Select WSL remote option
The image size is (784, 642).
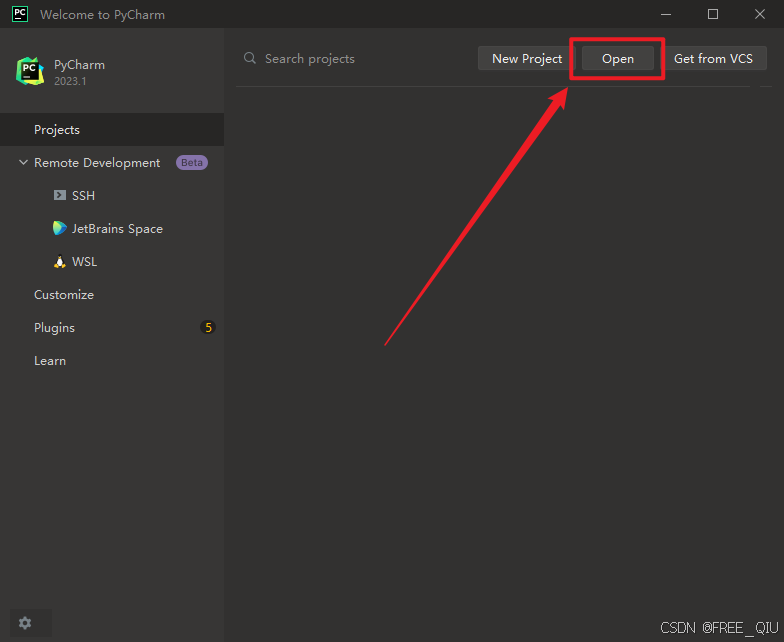84,262
